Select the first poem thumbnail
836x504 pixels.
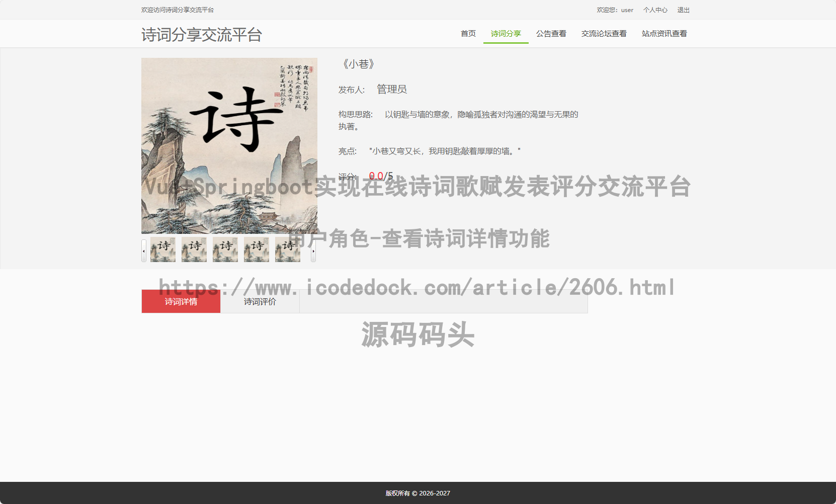pos(162,249)
